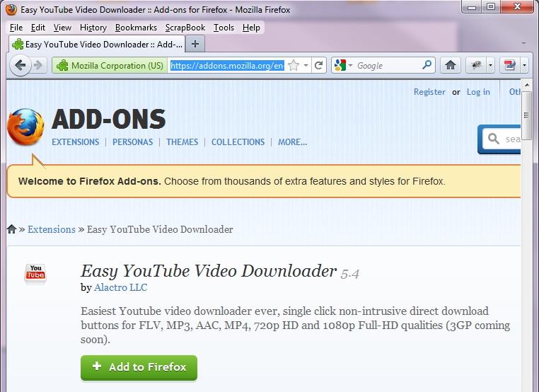Expand the dropdown next to the bug icon
Viewport: 539px width, 392px height.
coord(490,65)
